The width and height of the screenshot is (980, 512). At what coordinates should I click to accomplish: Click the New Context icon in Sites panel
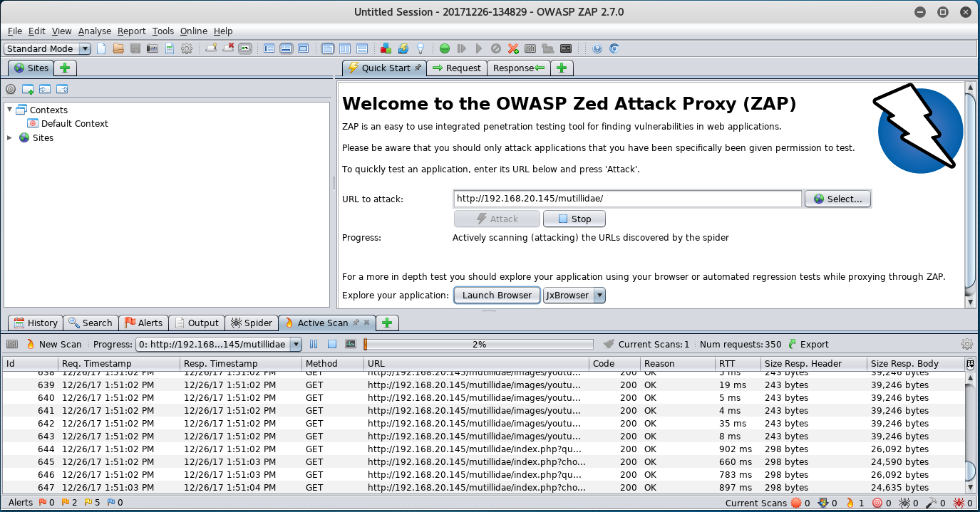tap(28, 89)
